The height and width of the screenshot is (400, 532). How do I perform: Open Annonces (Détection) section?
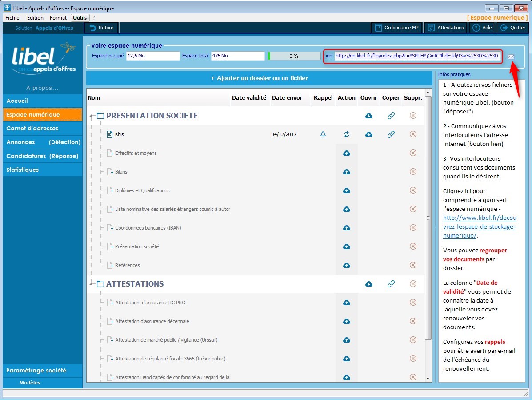point(43,142)
